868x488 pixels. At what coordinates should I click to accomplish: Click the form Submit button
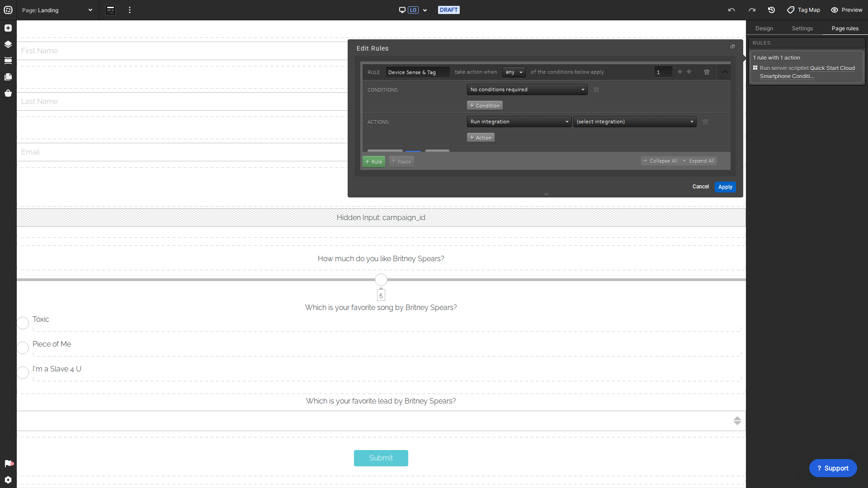pos(381,458)
